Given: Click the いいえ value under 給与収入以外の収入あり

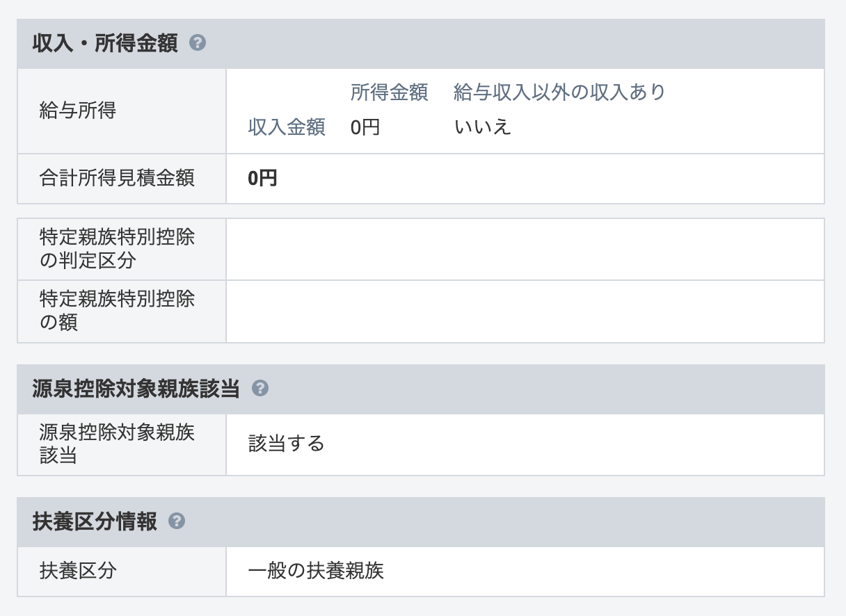Looking at the screenshot, I should pos(483,127).
